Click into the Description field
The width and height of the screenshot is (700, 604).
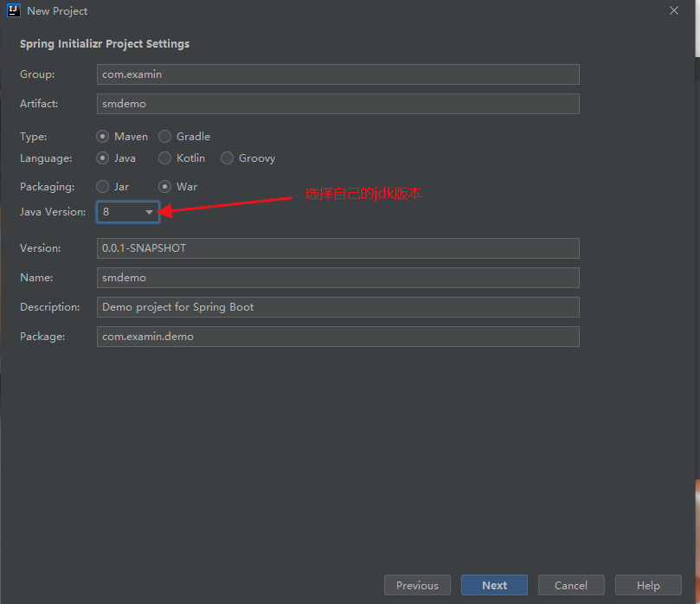tap(337, 307)
